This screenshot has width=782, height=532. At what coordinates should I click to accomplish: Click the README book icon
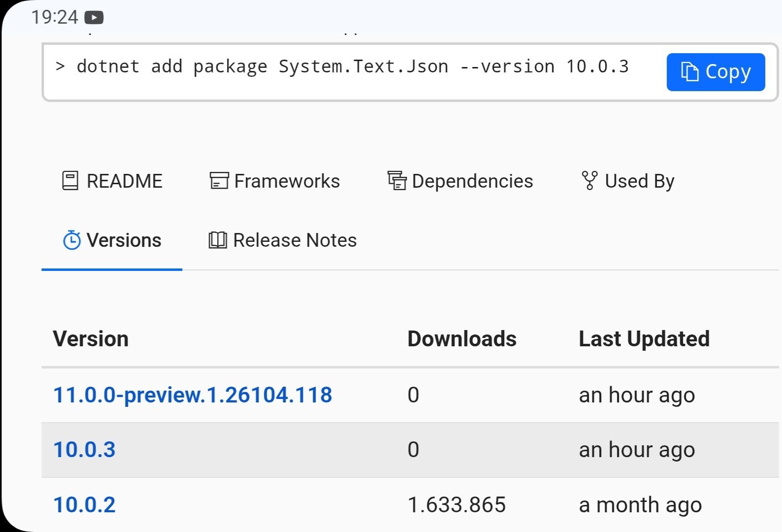point(70,181)
